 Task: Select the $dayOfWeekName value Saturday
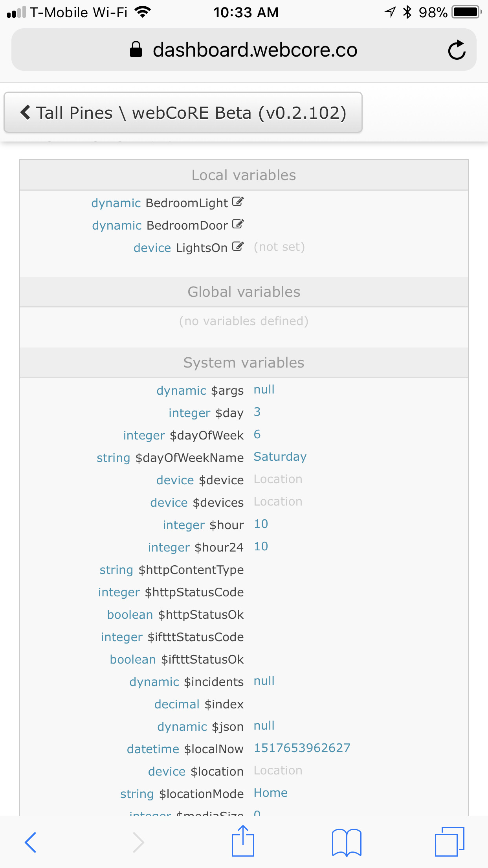coord(280,457)
